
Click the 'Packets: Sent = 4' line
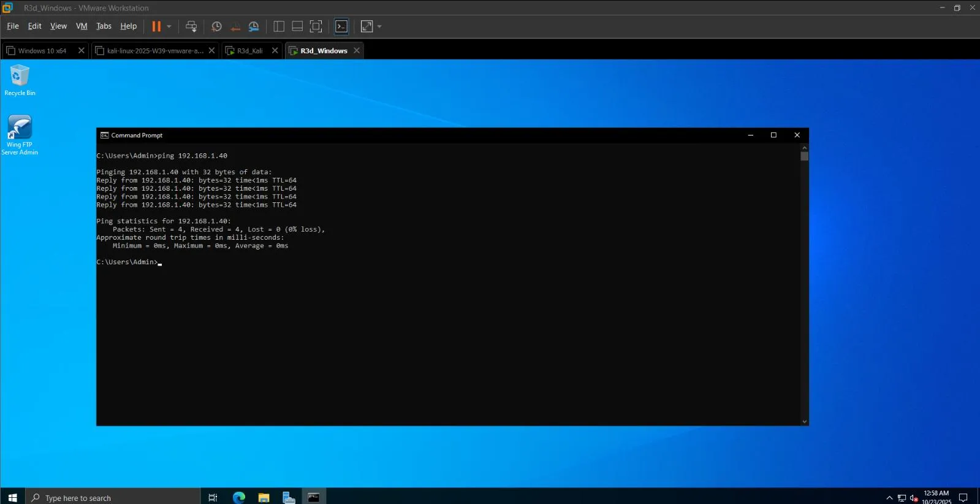tap(219, 229)
